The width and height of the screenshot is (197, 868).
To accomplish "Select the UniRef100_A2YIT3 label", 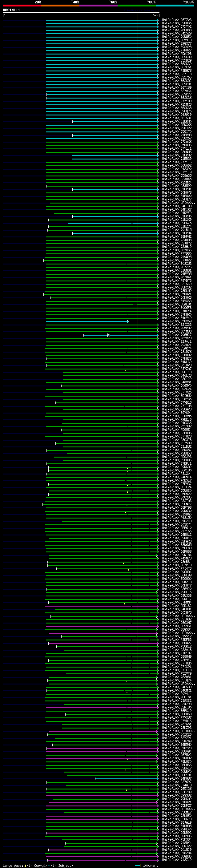I will (177, 74).
